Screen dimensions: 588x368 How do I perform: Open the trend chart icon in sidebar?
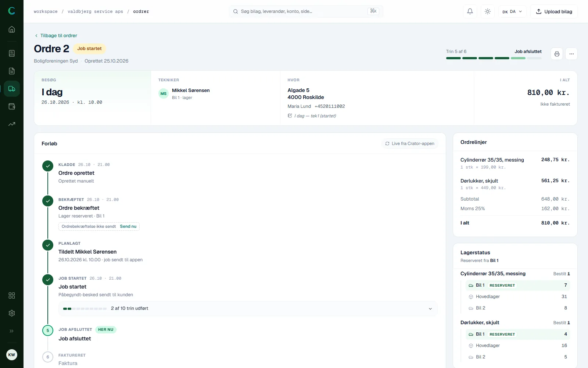(12, 124)
